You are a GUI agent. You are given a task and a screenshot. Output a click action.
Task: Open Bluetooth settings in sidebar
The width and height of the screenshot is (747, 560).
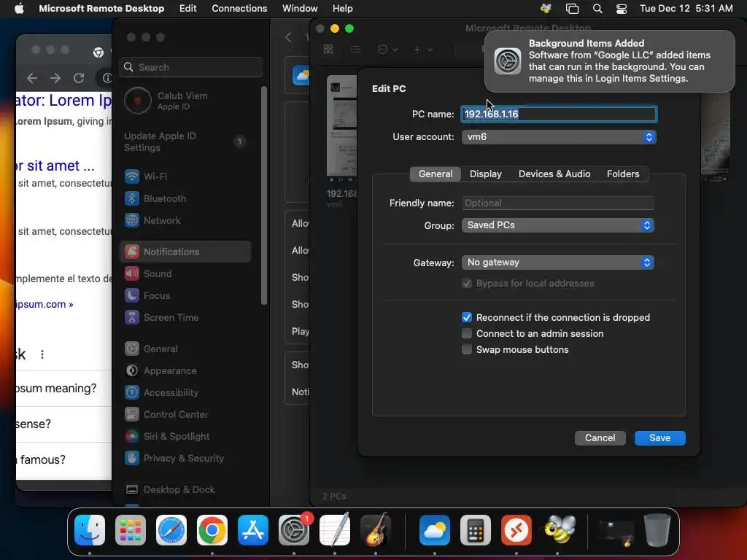tap(185, 198)
